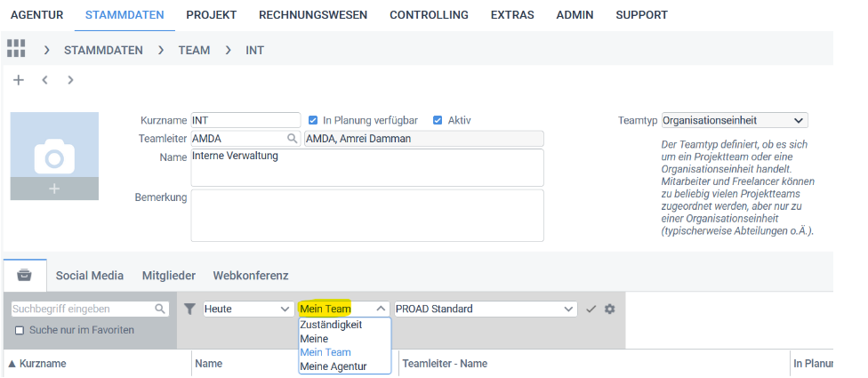This screenshot has height=378, width=868.
Task: Open the briefcase tab icon
Action: pos(24,275)
